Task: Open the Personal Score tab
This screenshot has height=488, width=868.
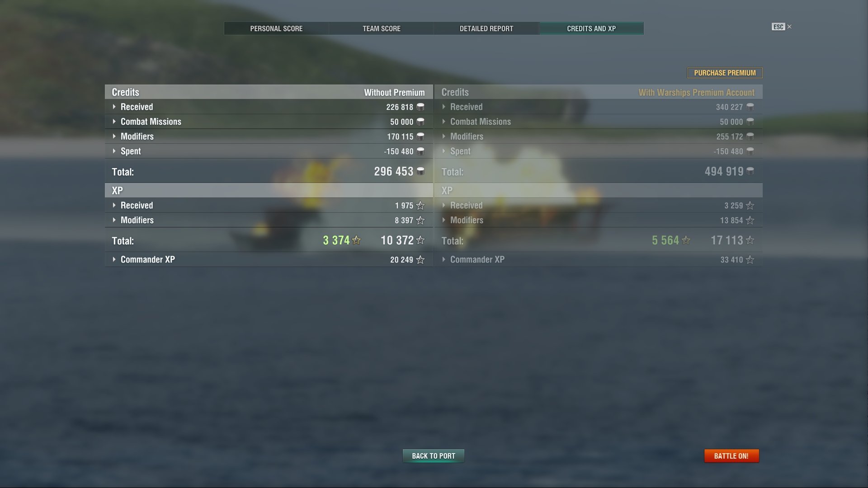Action: click(x=276, y=28)
